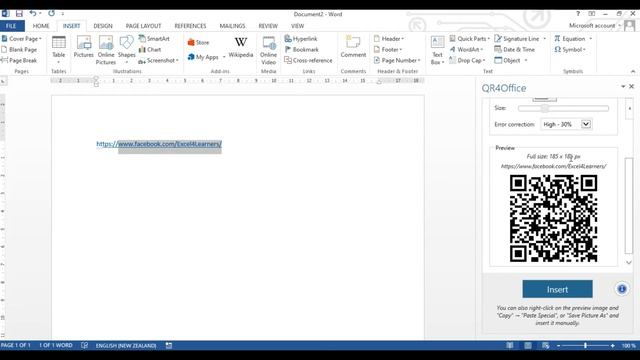
Task: Switch to the VIEW tab
Action: pos(298,26)
